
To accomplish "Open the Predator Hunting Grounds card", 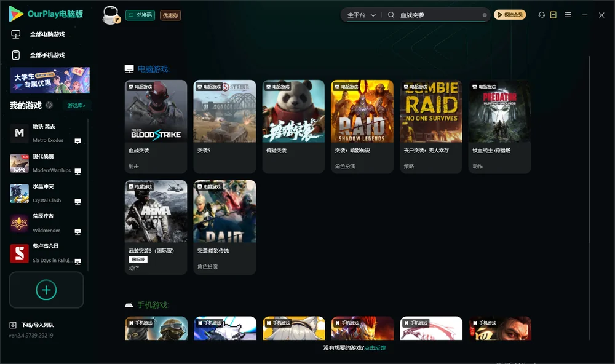I will pyautogui.click(x=499, y=127).
